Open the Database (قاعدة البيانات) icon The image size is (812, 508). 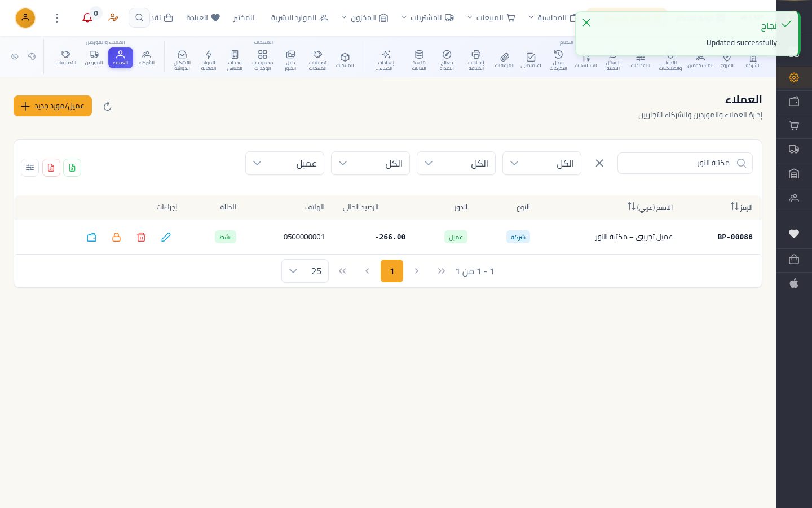419,60
